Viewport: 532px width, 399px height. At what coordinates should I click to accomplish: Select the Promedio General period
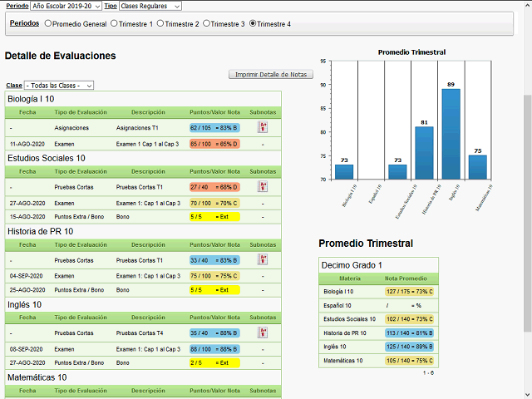point(48,23)
